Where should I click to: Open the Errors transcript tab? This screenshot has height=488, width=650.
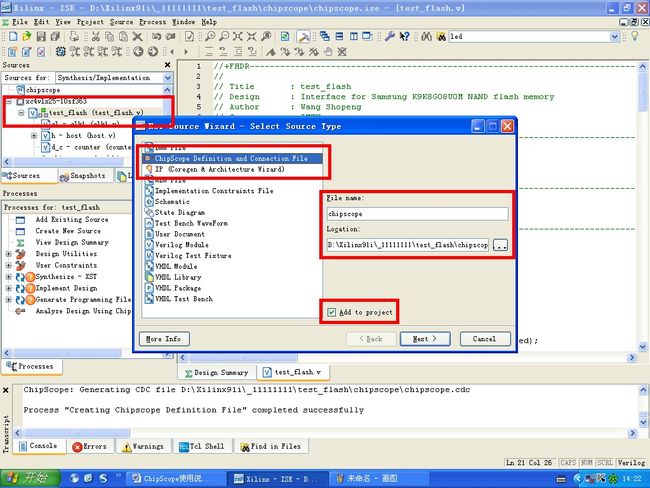point(90,447)
